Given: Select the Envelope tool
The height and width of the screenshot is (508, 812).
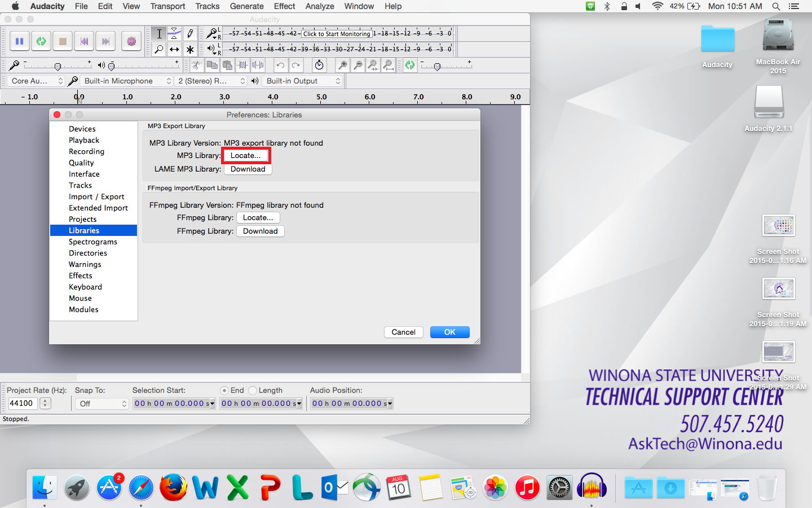Looking at the screenshot, I should tap(175, 33).
